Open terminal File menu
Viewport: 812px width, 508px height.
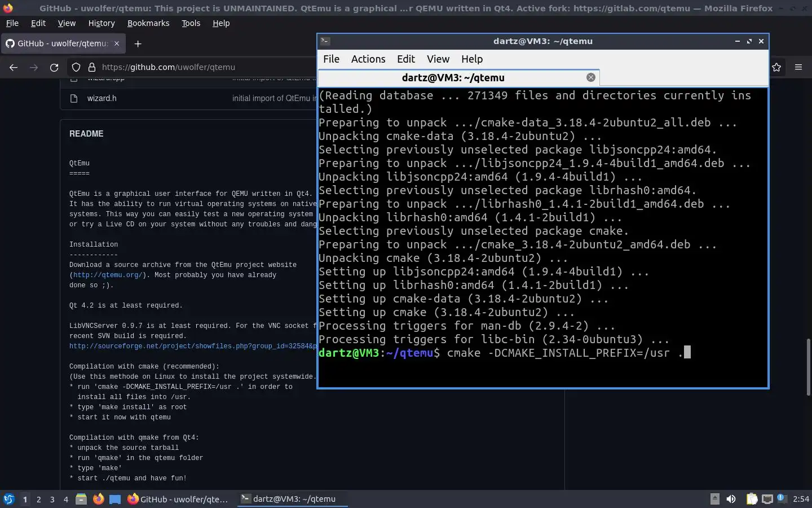tap(331, 59)
